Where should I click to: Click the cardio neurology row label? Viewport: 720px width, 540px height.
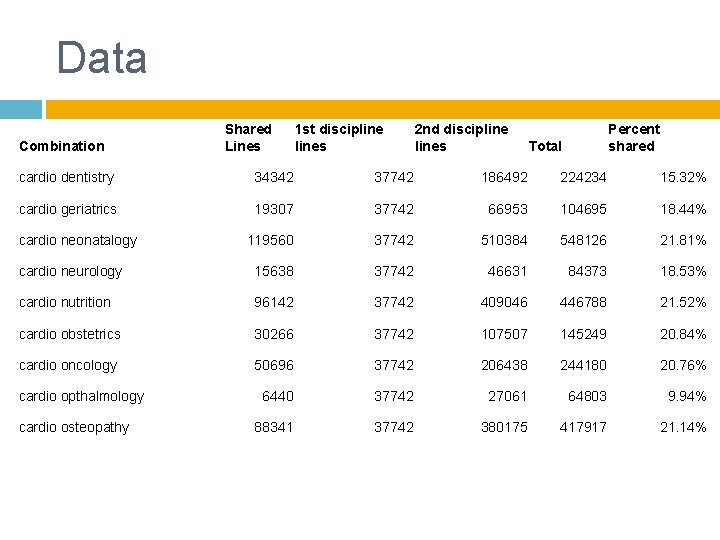coord(71,271)
